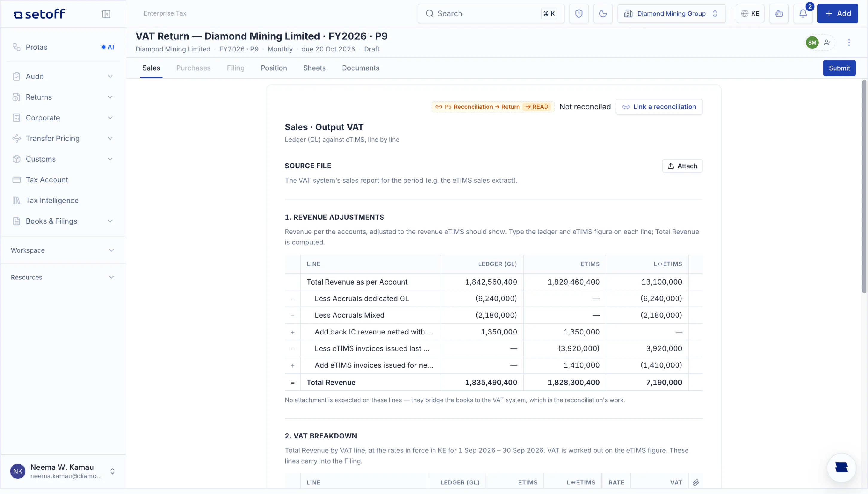Click the add collaborator icon
This screenshot has width=868, height=494.
[x=827, y=42]
